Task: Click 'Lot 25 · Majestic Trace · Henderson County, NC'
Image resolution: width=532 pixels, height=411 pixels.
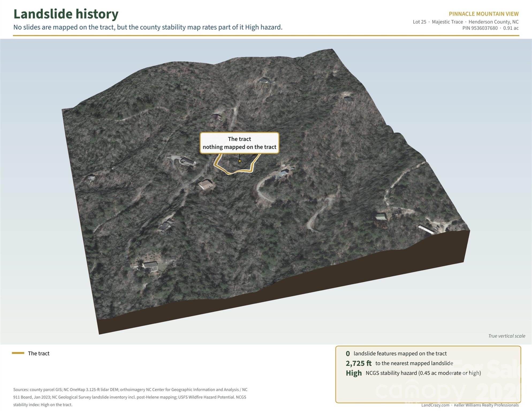Action: click(466, 22)
